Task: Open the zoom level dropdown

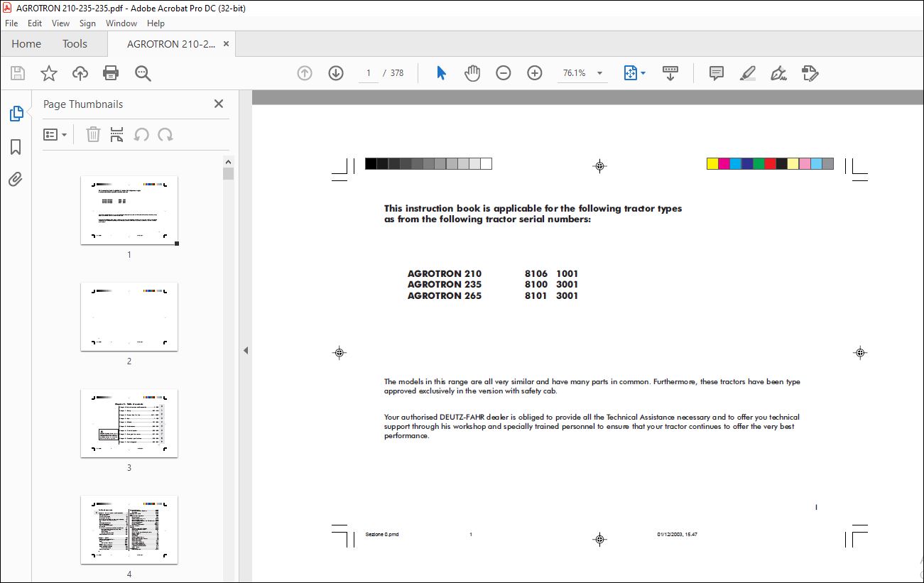Action: pos(599,73)
